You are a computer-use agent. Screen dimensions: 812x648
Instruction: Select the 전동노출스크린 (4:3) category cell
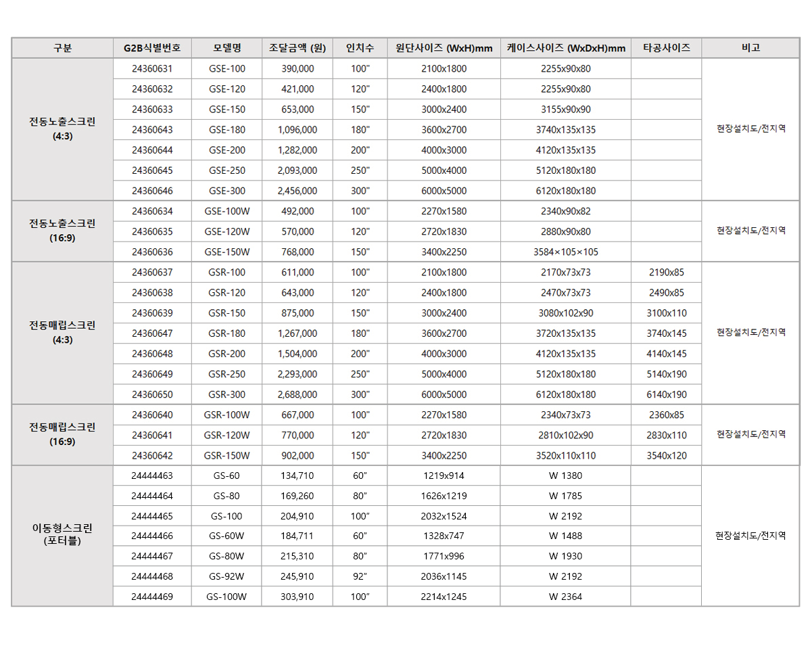click(62, 129)
